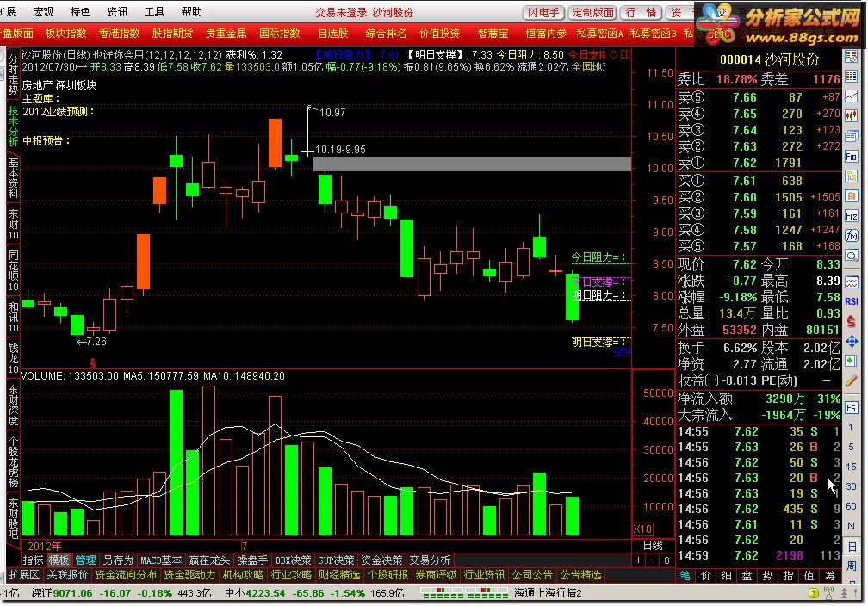Viewport: 868px width, 606px height.
Task: Open the 宏观 menu
Action: [x=43, y=12]
